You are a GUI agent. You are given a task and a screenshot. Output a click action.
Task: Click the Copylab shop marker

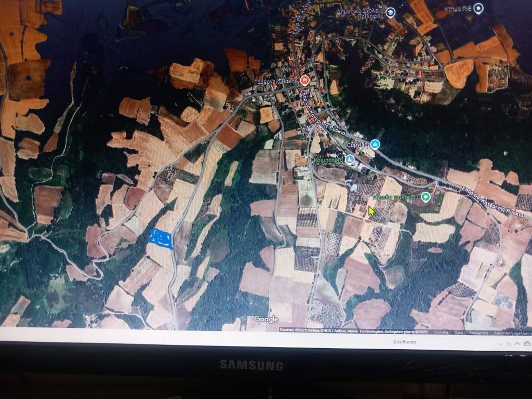pyautogui.click(x=375, y=144)
